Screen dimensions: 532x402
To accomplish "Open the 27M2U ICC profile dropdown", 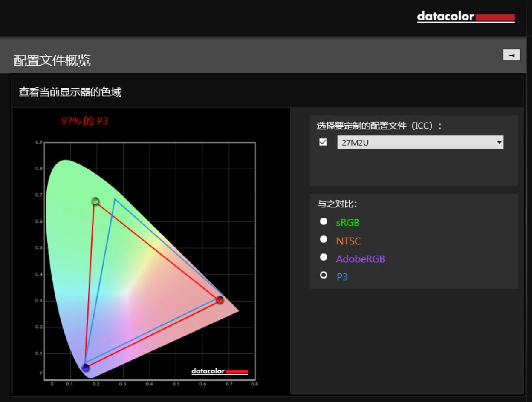I will tap(420, 142).
